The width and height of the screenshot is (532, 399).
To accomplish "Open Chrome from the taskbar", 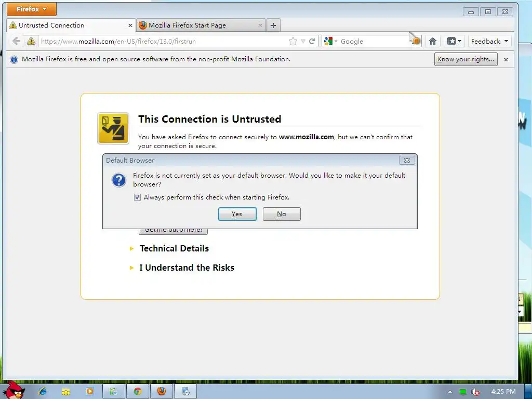I will coord(137,392).
